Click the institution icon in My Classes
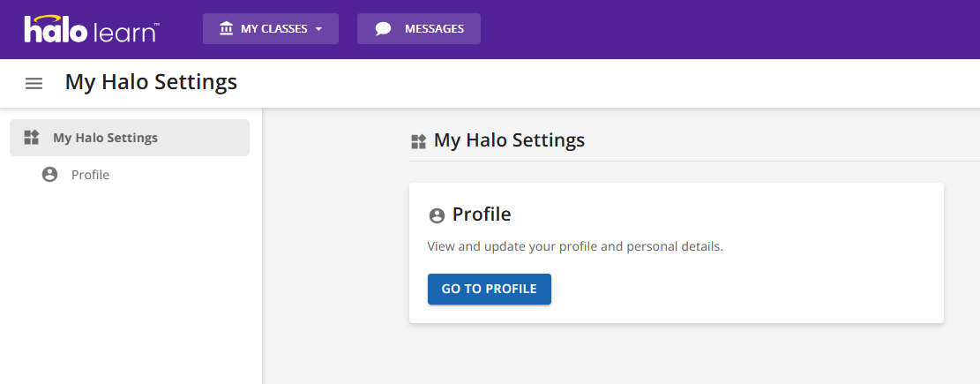The image size is (980, 384). [226, 29]
